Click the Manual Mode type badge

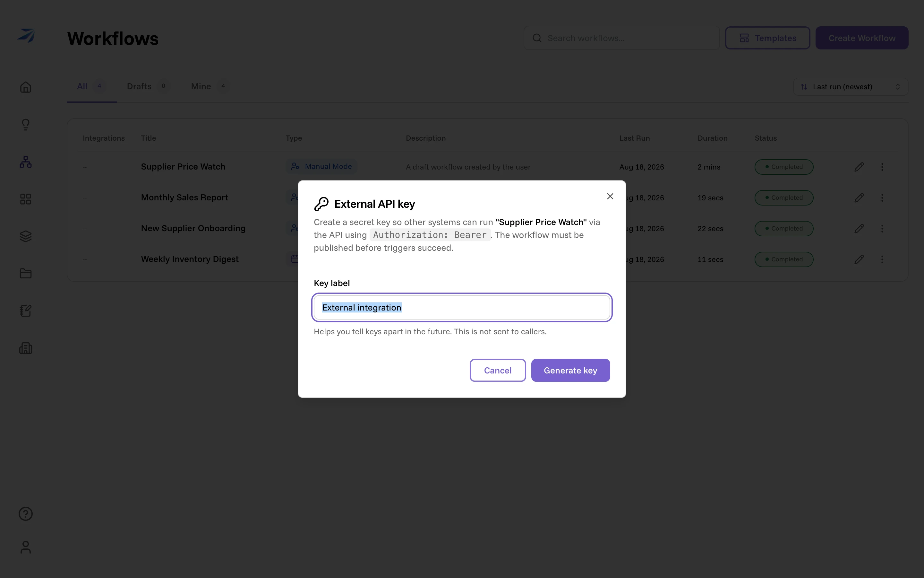pyautogui.click(x=321, y=166)
